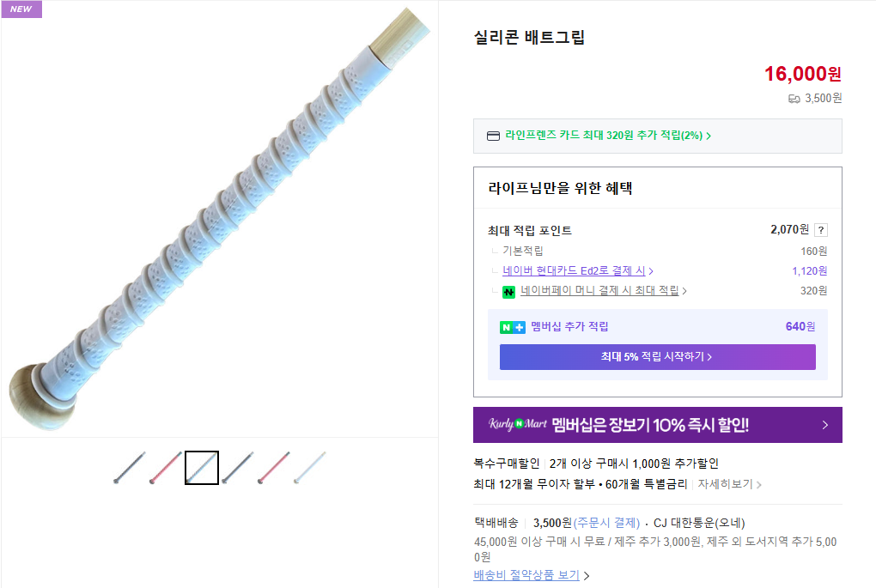Click the delivery truck icon
The image size is (876, 588).
click(794, 99)
